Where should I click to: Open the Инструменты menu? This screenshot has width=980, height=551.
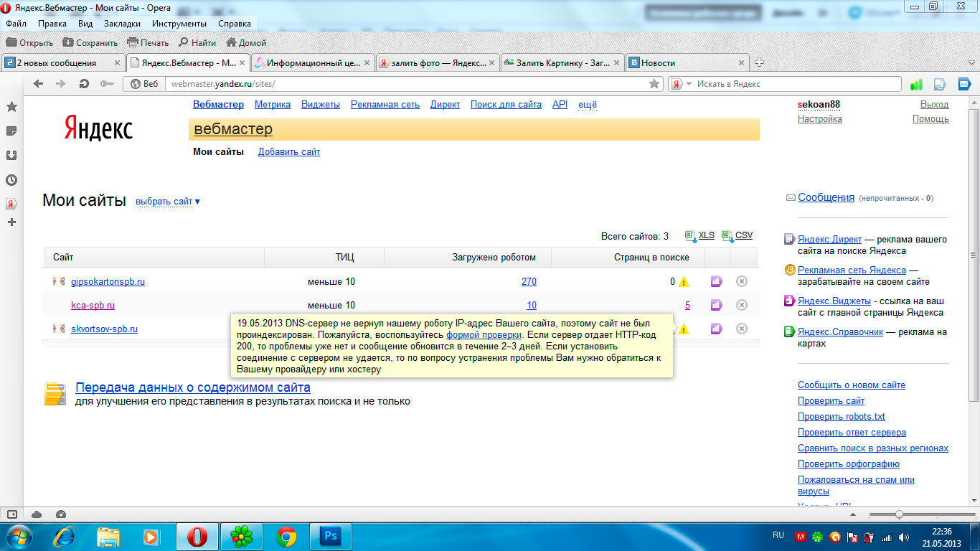(x=179, y=23)
